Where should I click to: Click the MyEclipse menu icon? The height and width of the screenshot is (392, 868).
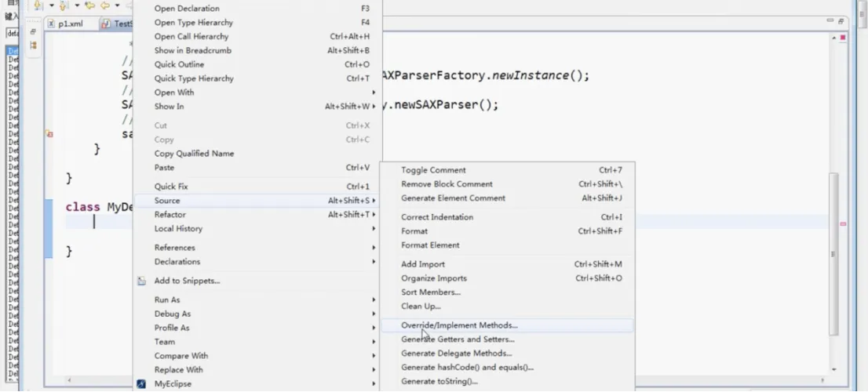[142, 383]
